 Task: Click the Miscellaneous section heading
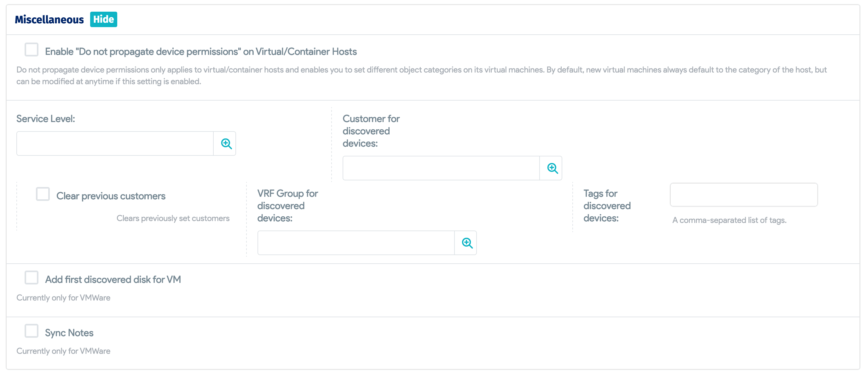[x=49, y=20]
